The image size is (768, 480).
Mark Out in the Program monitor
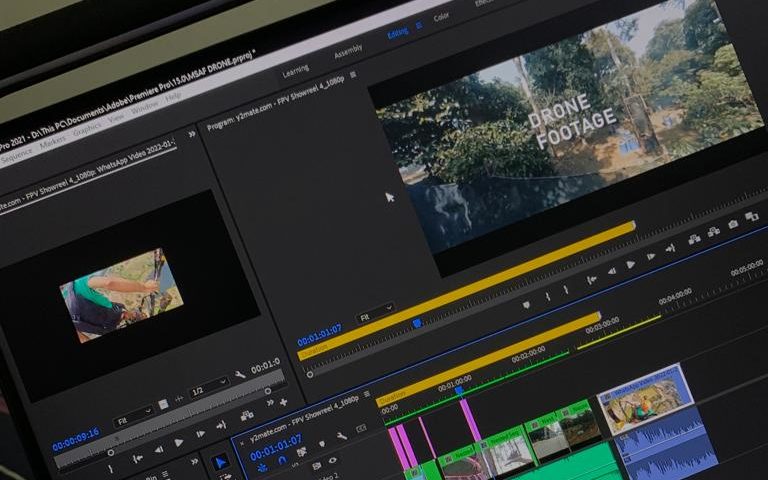point(566,289)
